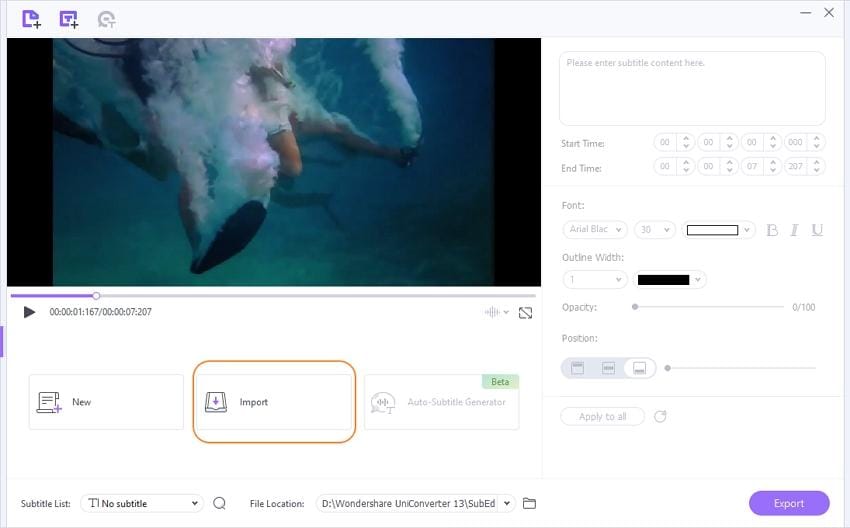The height and width of the screenshot is (528, 850).
Task: Reset subtitle style with refresh icon
Action: coord(660,416)
